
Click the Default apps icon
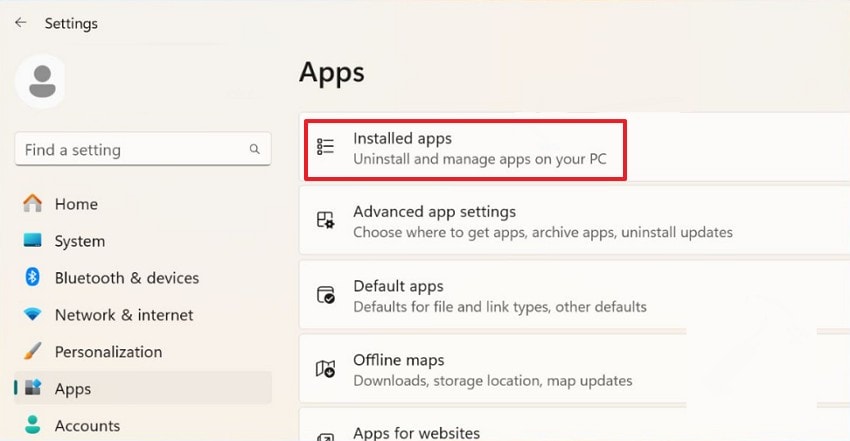point(325,295)
